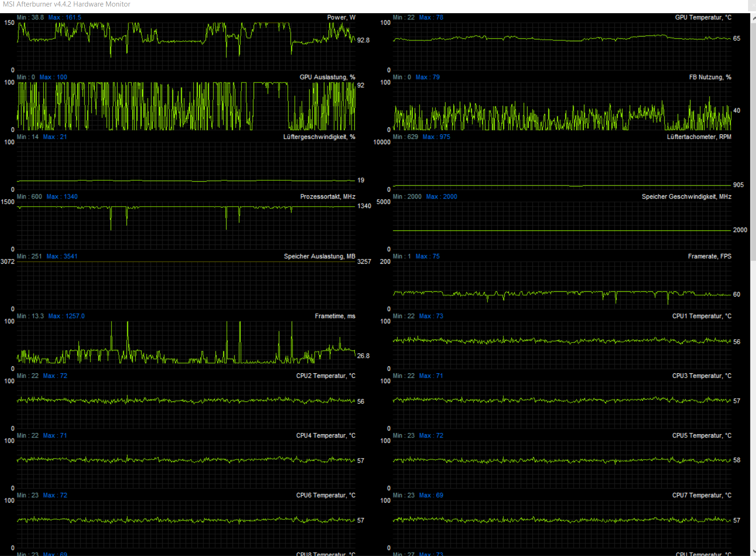Select the Power, W graph plot
The width and height of the screenshot is (756, 556).
pyautogui.click(x=187, y=46)
